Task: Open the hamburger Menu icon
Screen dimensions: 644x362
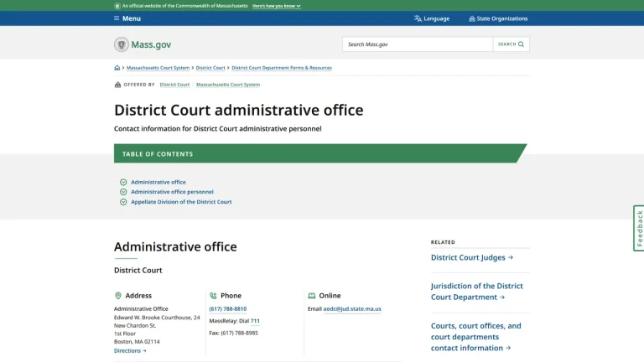Action: pyautogui.click(x=117, y=18)
